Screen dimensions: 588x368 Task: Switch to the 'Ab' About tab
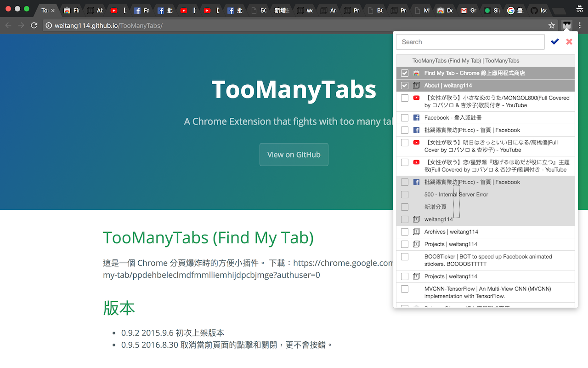pos(95,10)
